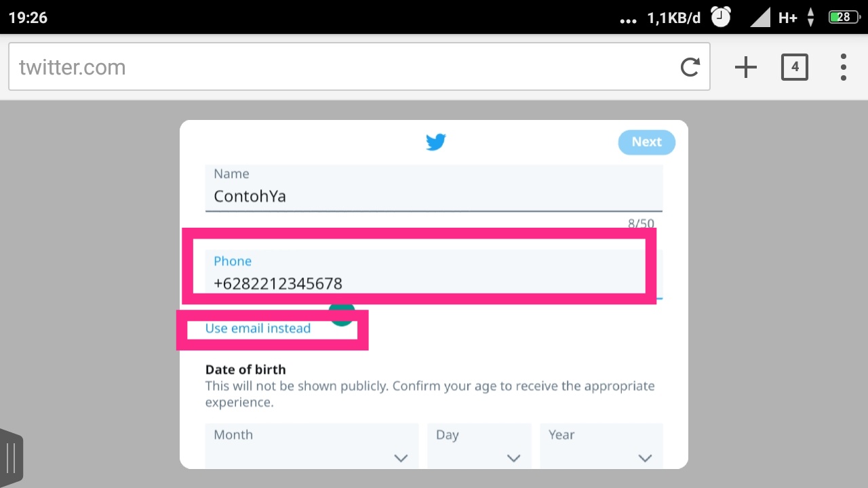Viewport: 868px width, 488px height.
Task: Tap the notification dots in the status bar
Action: point(628,19)
